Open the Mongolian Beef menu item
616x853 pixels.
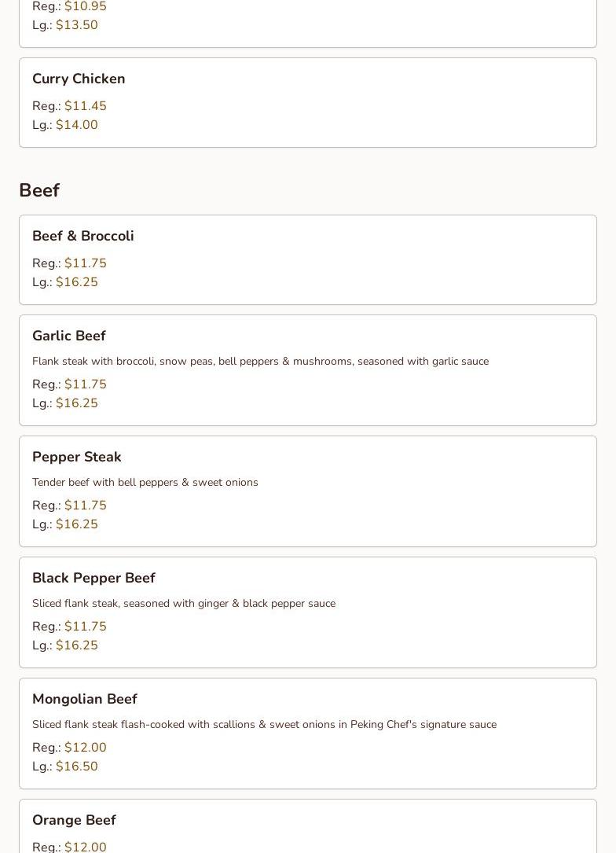click(84, 699)
